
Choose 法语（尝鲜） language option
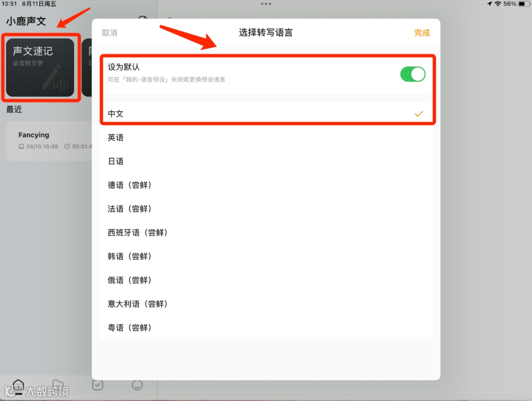click(x=266, y=209)
